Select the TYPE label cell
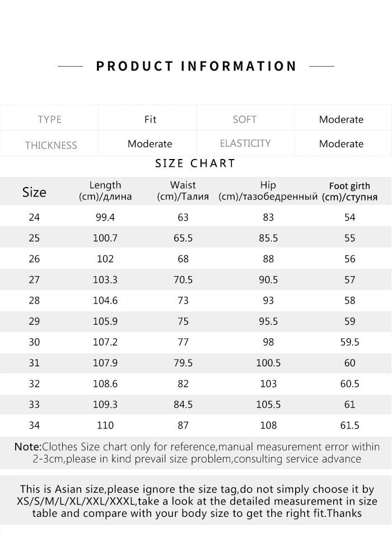Image resolution: width=392 pixels, height=537 pixels. coord(49,119)
